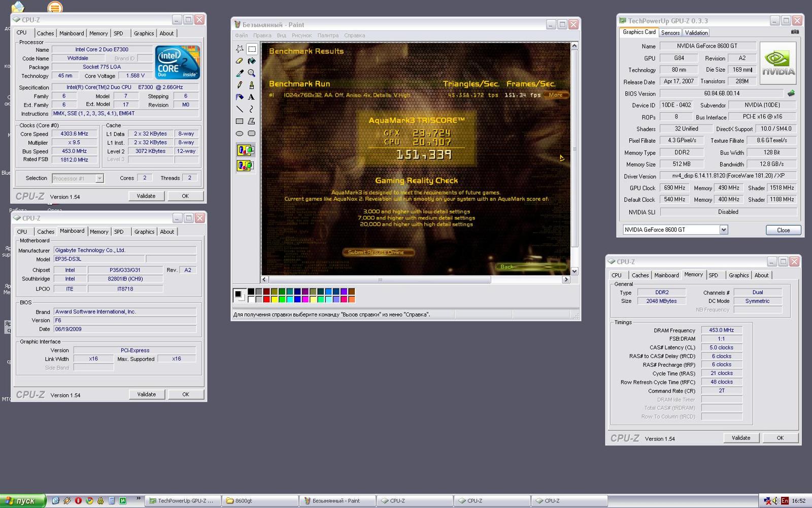Open the Файл menu in Paint
812x508 pixels.
pos(242,36)
